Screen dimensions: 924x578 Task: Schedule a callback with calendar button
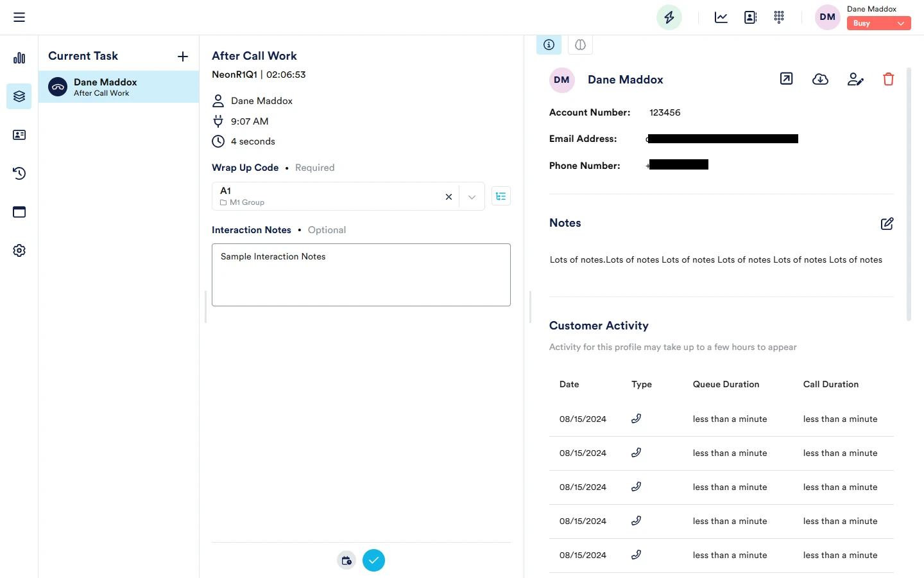click(346, 561)
